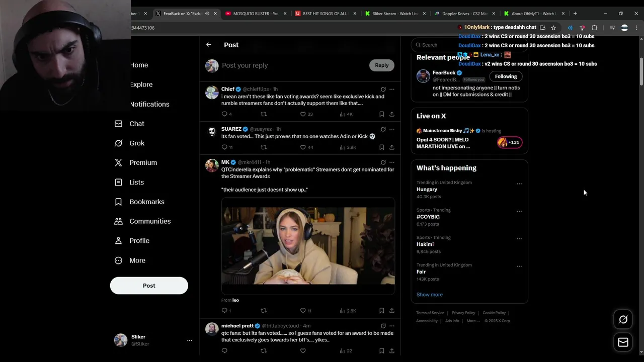The height and width of the screenshot is (362, 644).
Task: Open FearBuck's profile name
Action: coord(444,73)
